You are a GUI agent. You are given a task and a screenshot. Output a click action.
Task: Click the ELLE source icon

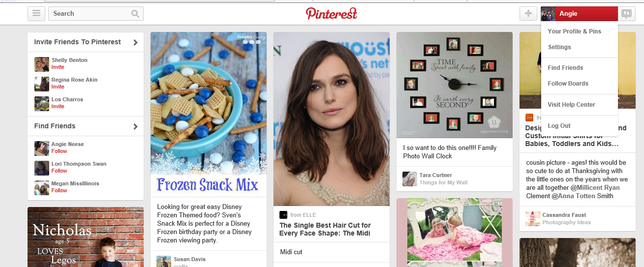point(283,215)
